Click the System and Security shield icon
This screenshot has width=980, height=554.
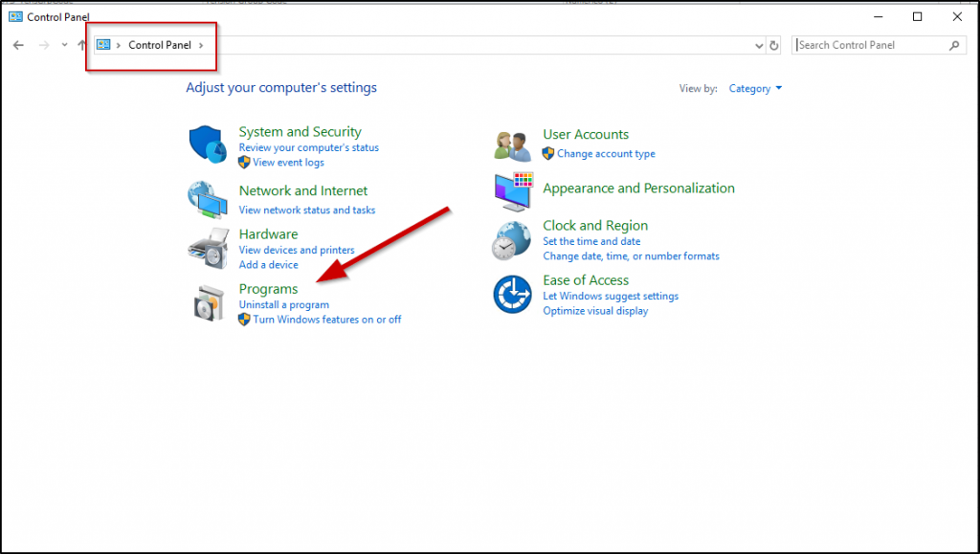(x=208, y=145)
